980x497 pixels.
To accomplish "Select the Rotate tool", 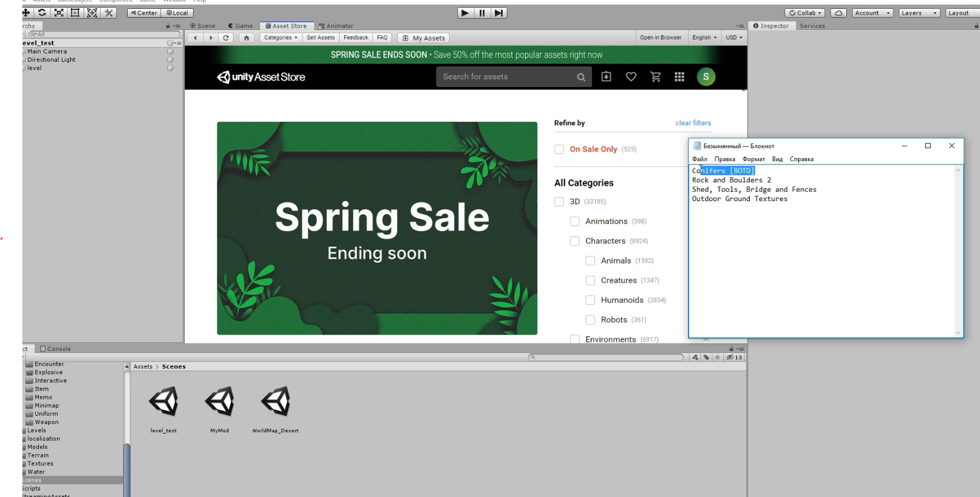I will [42, 13].
